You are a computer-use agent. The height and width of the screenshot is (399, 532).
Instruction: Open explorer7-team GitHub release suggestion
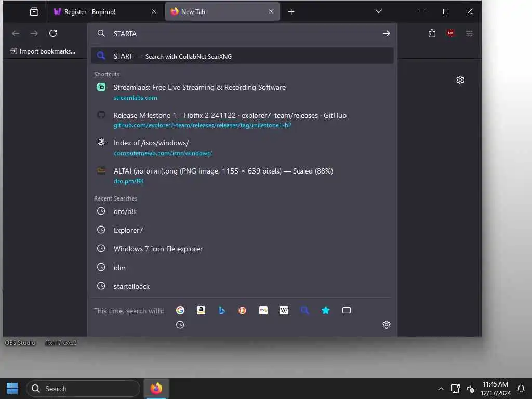point(242,120)
